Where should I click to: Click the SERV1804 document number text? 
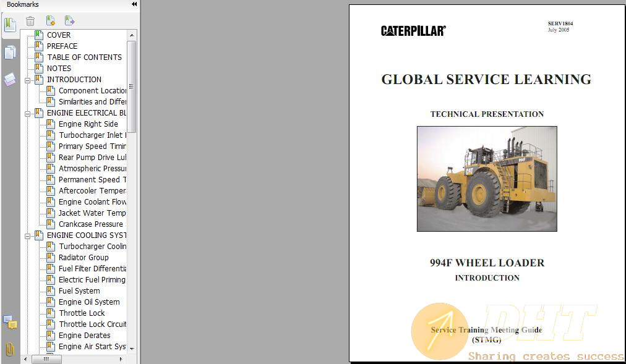coord(560,23)
